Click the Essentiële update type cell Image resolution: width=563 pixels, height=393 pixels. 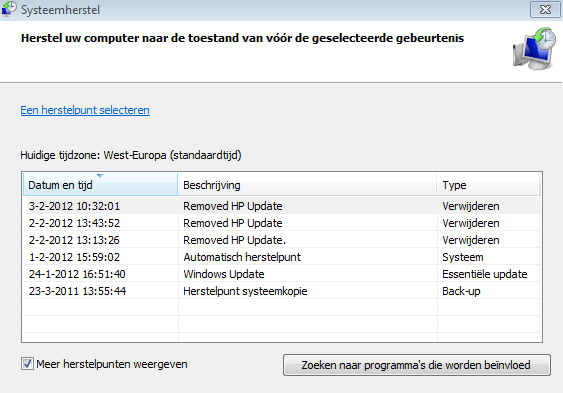coord(485,274)
